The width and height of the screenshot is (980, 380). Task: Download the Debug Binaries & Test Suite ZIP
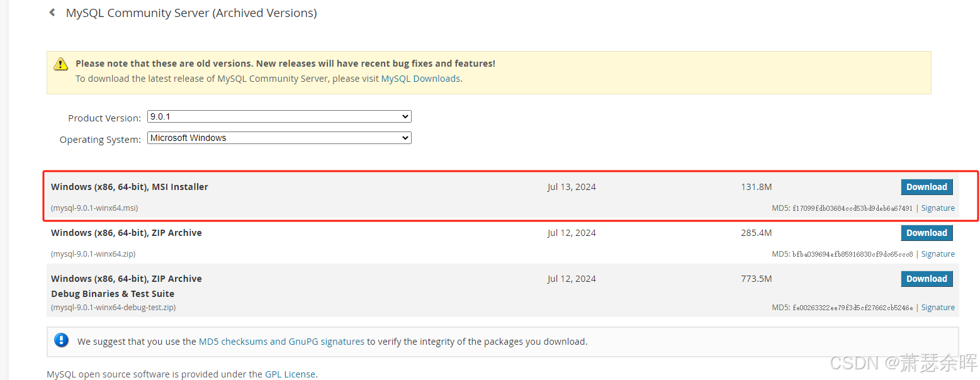point(926,279)
